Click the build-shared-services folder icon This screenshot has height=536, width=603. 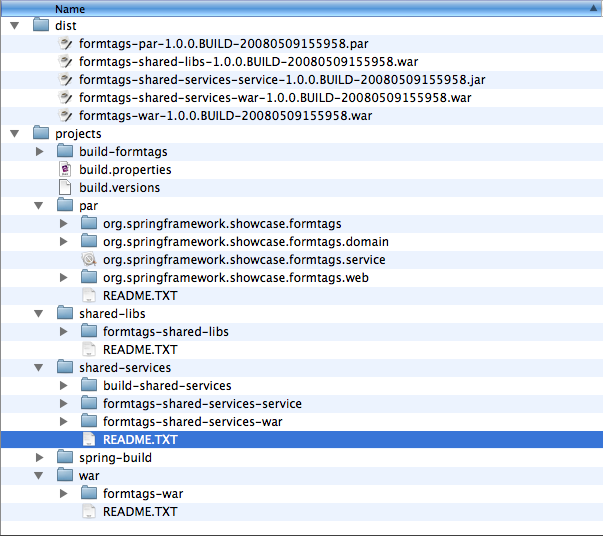[x=89, y=385]
